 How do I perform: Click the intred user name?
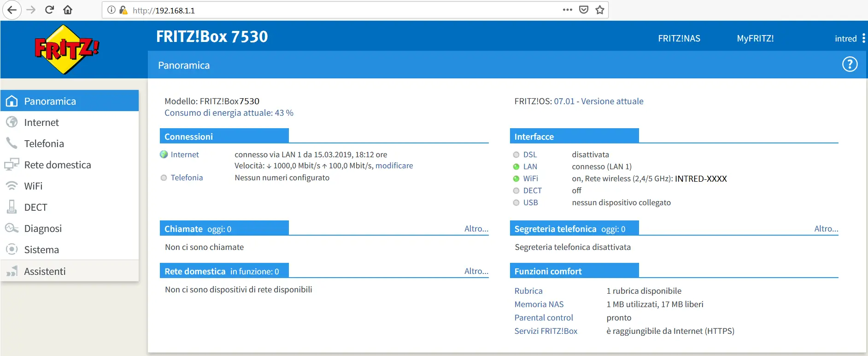pos(845,39)
